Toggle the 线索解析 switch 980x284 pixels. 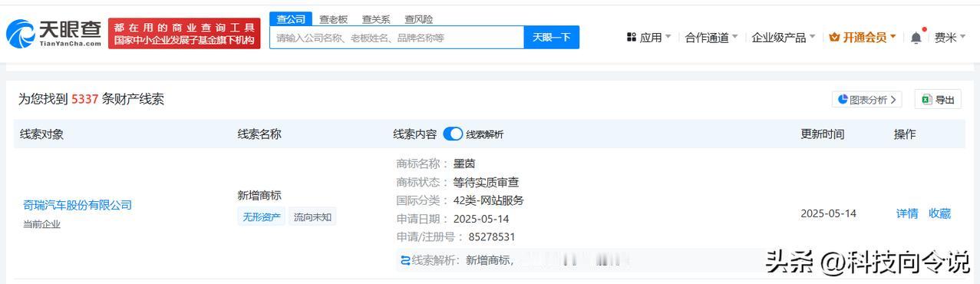453,134
